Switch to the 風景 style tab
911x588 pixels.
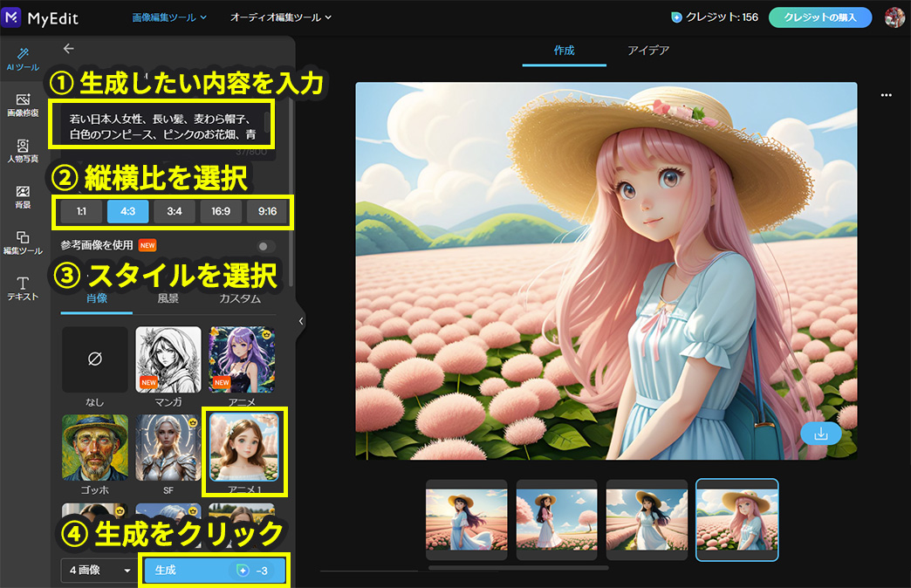168,298
